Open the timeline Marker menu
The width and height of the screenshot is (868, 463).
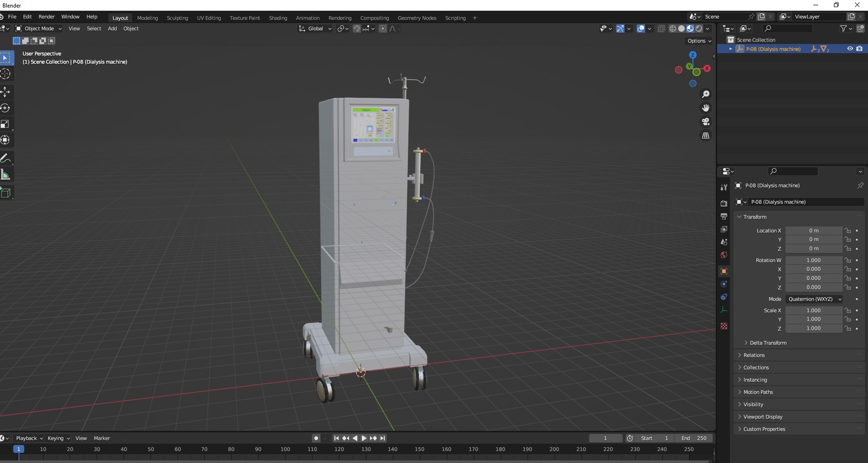click(102, 438)
